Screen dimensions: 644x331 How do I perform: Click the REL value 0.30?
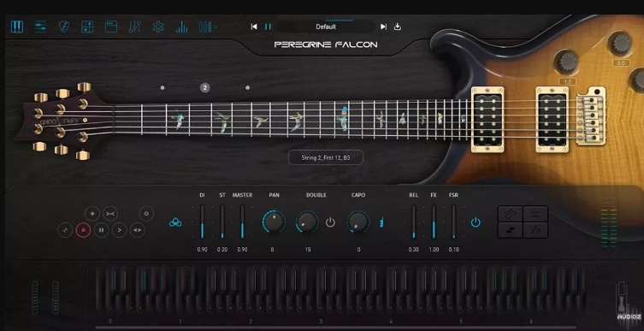[414, 250]
